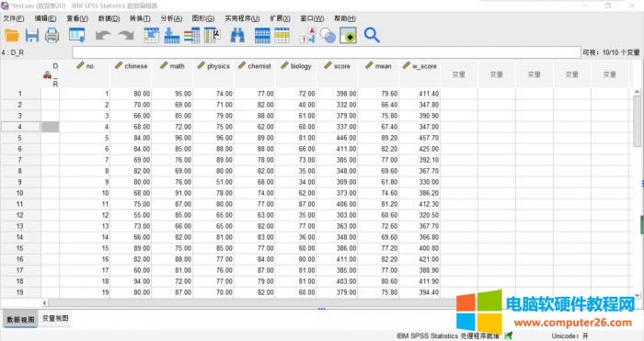Save the dataset using floppy disk icon
Image resolution: width=644 pixels, height=341 pixels.
(32, 36)
